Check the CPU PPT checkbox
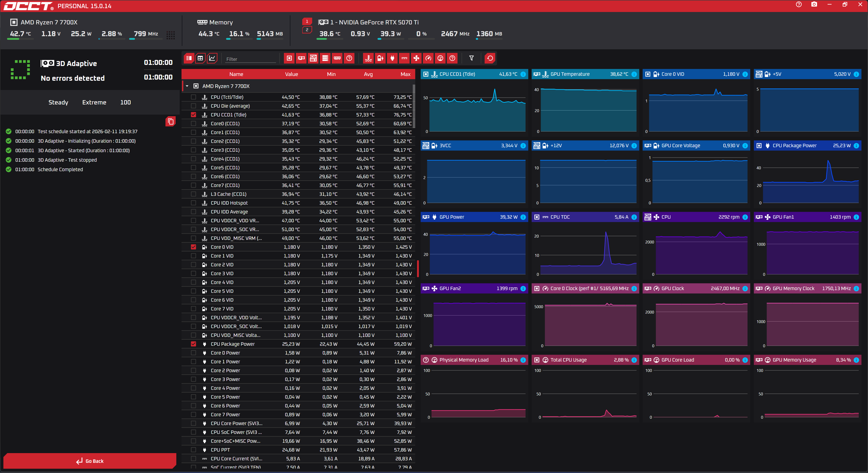868x473 pixels. (193, 450)
